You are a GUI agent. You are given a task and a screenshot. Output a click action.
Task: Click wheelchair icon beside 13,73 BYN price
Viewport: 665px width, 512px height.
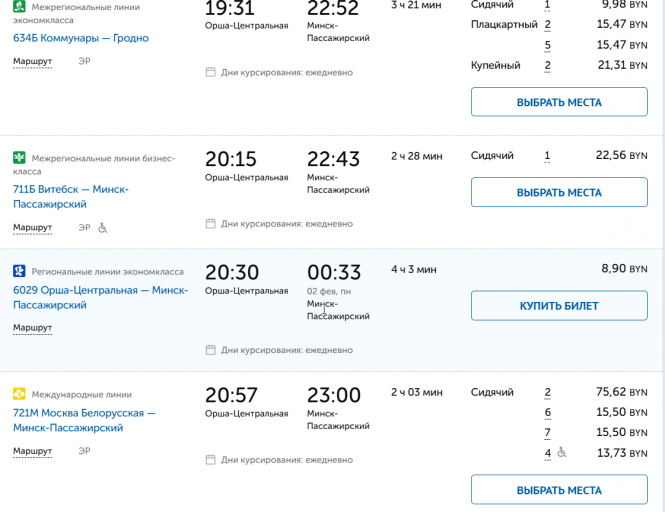coord(561,453)
